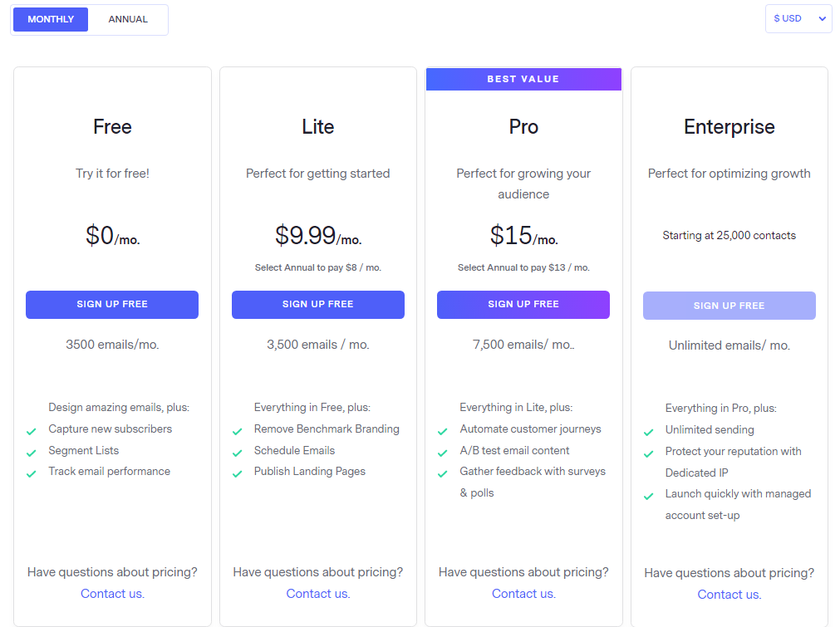Click checkmark beside Automate customer journeys
This screenshot has height=627, width=840.
443,431
